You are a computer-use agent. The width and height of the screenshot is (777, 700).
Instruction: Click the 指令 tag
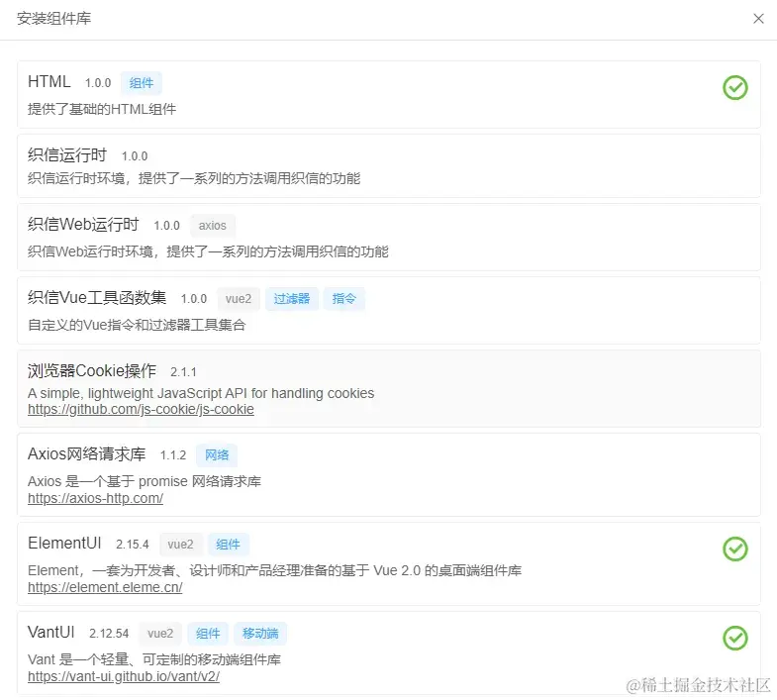coord(343,299)
